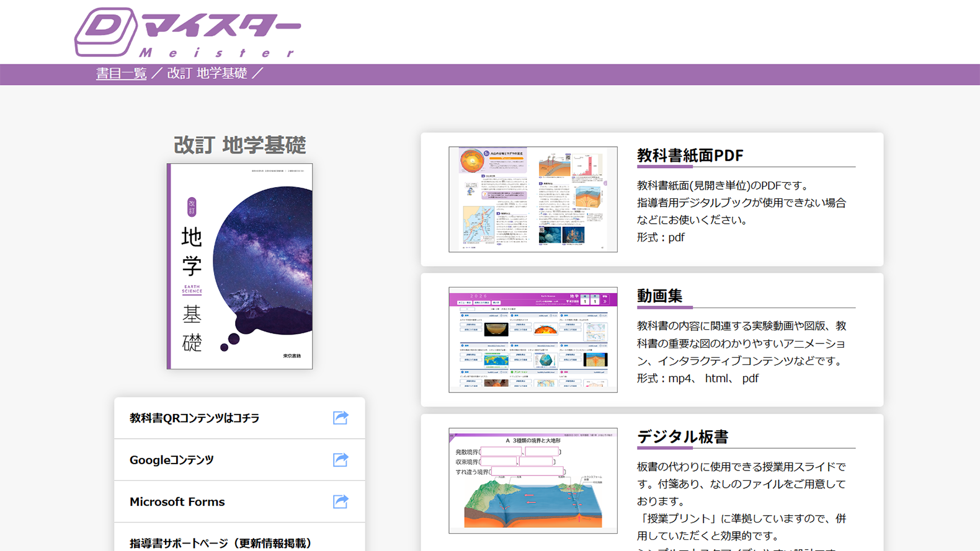Open the Googleコンテンツ menu entry
This screenshot has width=980, height=551.
pyautogui.click(x=171, y=460)
